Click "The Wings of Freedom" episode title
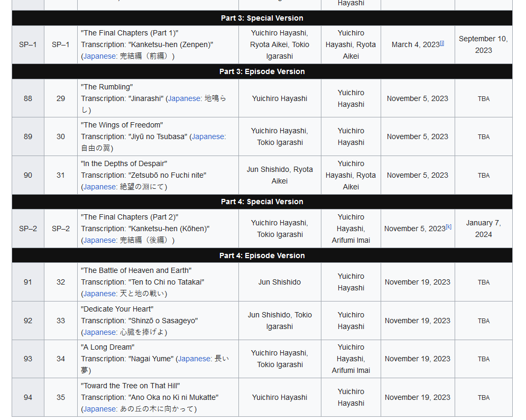526x420 pixels. point(122,125)
